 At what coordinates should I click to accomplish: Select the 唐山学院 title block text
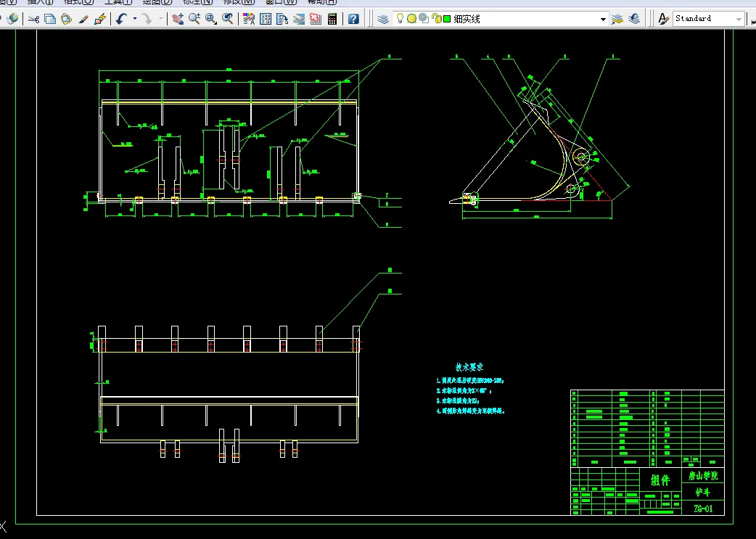[703, 476]
